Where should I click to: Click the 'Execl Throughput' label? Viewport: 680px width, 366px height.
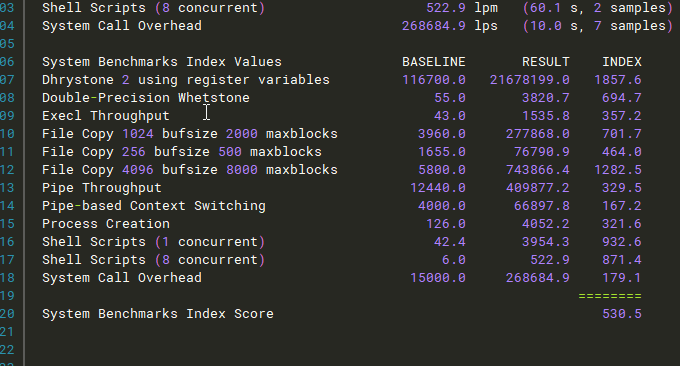pos(106,116)
